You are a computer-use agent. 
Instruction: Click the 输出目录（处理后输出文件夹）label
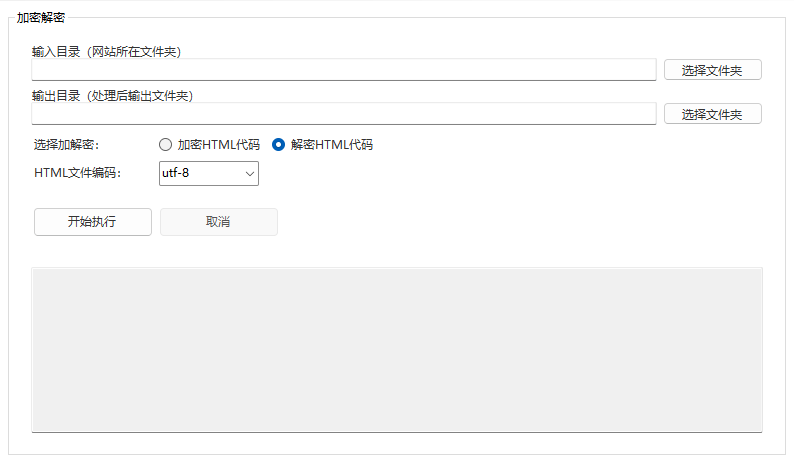point(112,96)
